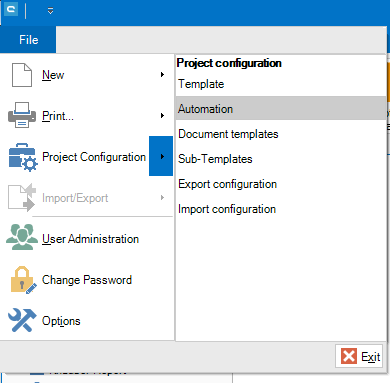390x383 pixels.
Task: Expand the Print submenu arrow
Action: click(162, 116)
